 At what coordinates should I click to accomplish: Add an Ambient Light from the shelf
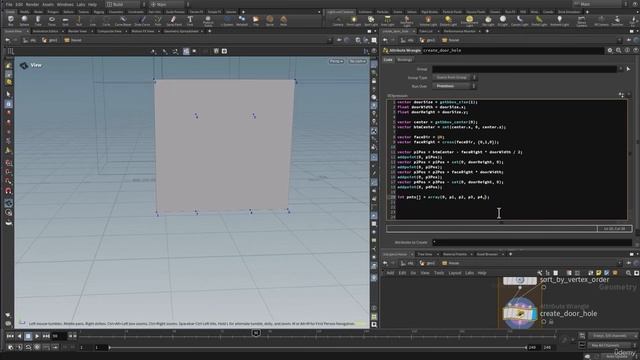pos(560,20)
